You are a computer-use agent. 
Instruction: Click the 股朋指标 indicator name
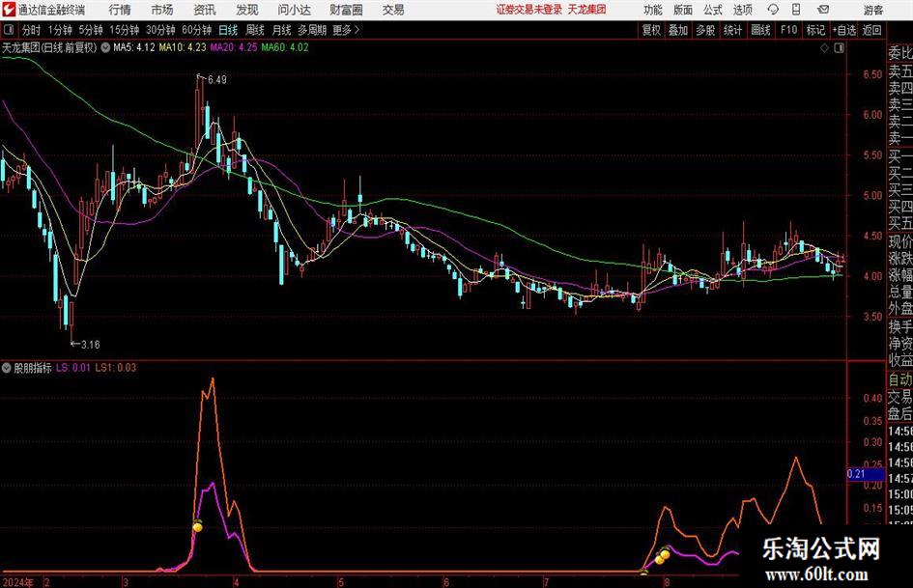(x=33, y=367)
